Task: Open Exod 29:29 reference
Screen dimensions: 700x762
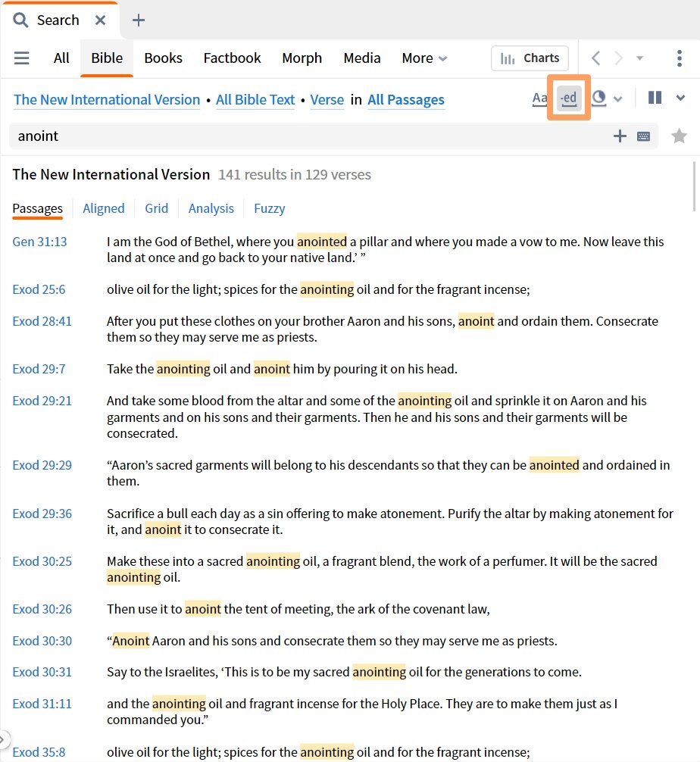Action: (x=42, y=466)
